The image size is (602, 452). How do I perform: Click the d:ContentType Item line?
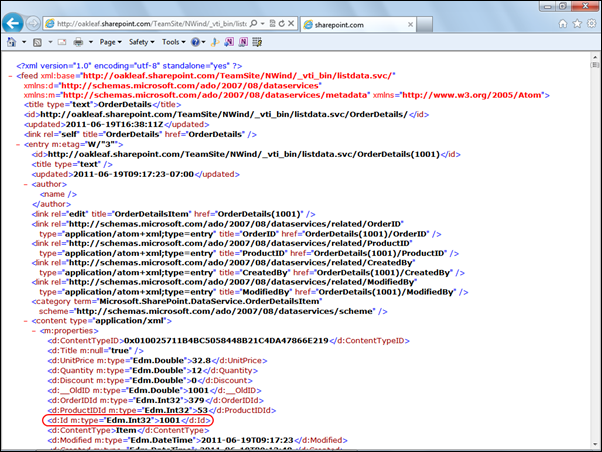[x=128, y=430]
